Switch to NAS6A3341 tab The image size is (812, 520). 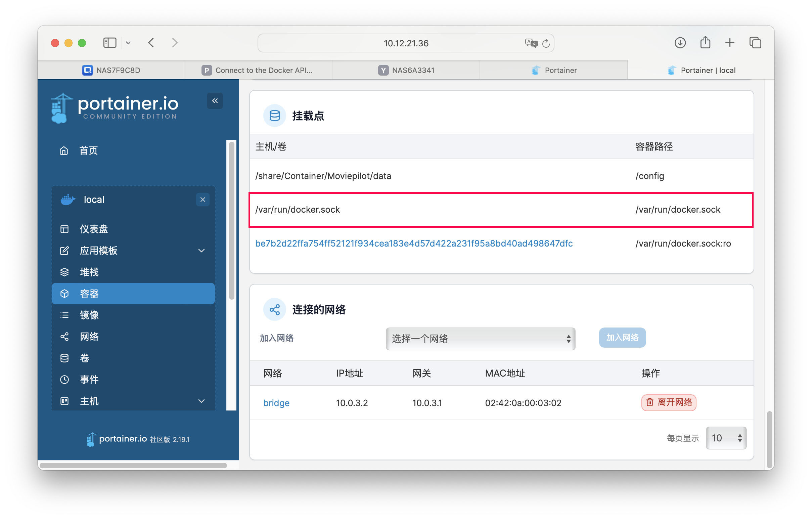(406, 70)
